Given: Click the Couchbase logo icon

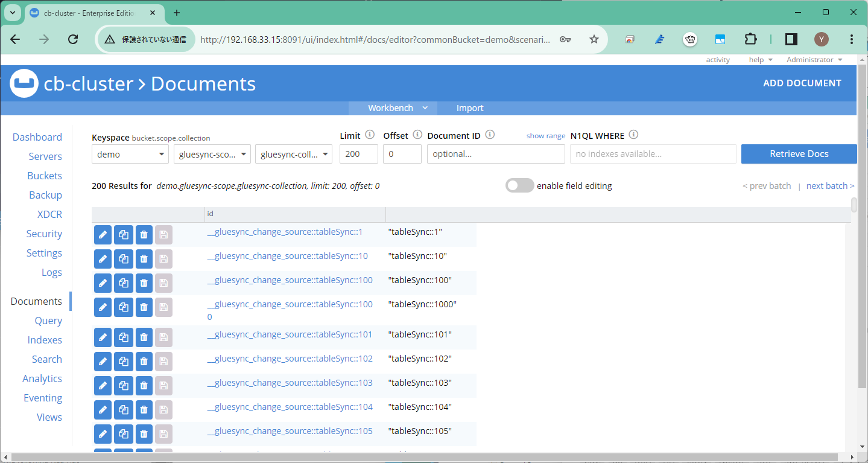Looking at the screenshot, I should (24, 84).
